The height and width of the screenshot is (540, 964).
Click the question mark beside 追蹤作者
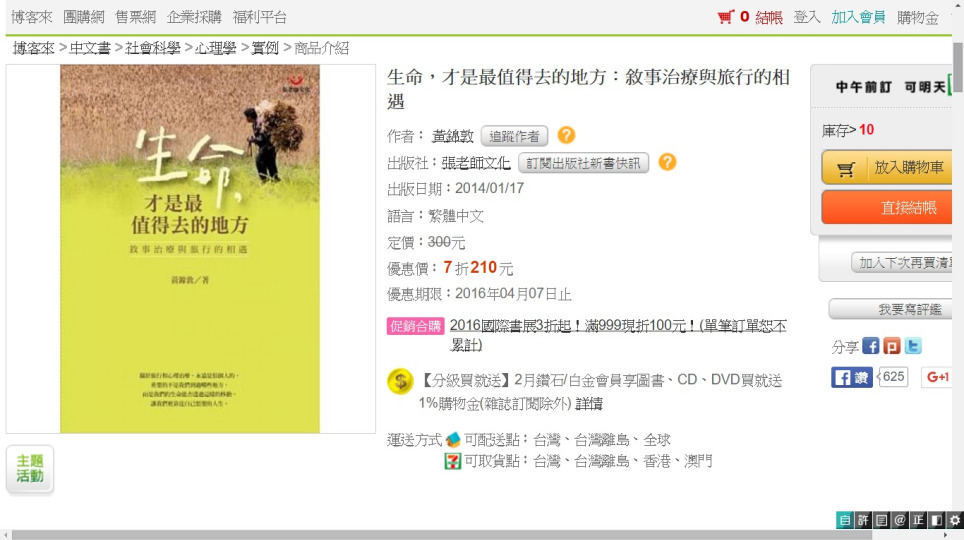coord(566,135)
